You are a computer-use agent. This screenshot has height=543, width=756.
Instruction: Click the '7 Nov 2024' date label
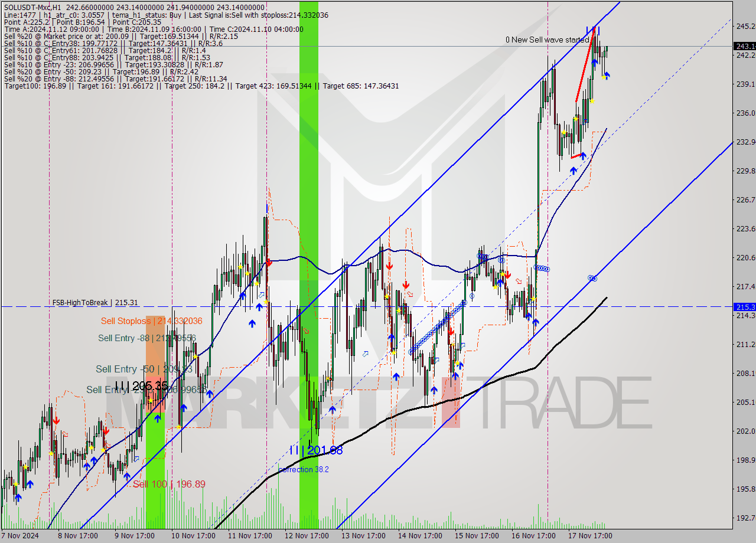coord(20,536)
